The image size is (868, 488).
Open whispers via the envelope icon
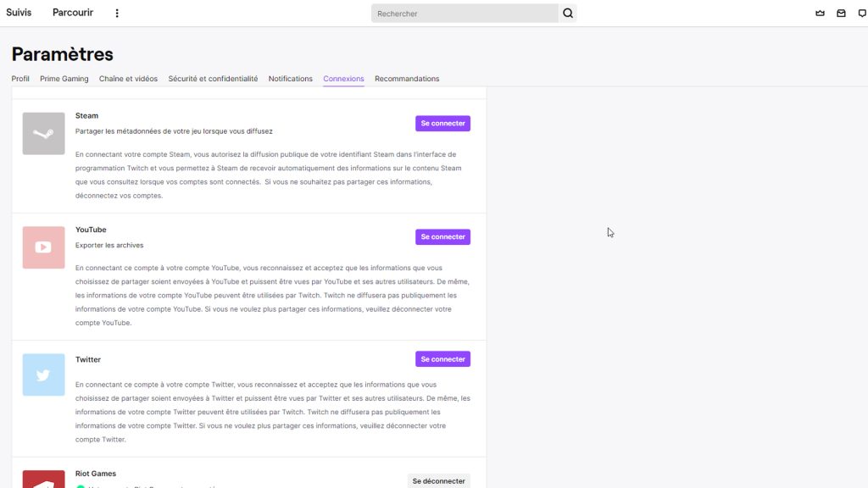(x=841, y=13)
